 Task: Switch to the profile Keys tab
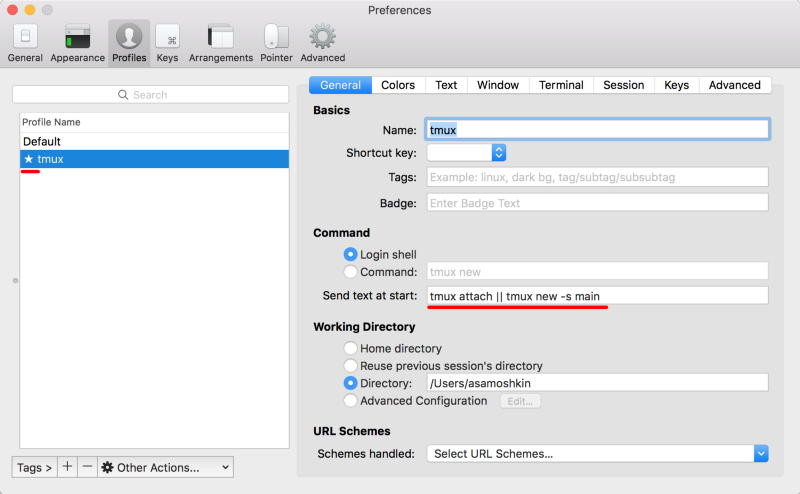click(677, 85)
